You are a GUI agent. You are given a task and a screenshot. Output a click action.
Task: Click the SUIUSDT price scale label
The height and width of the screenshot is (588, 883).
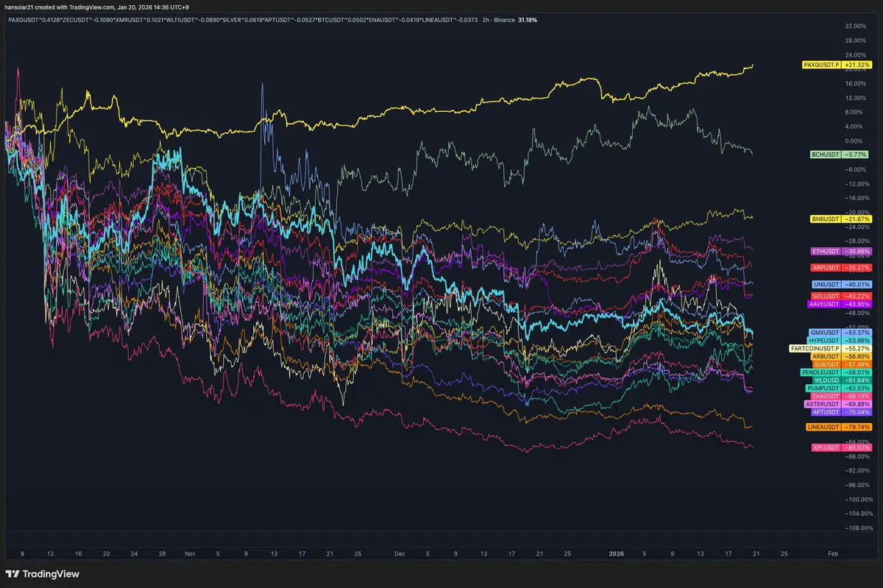pos(841,364)
